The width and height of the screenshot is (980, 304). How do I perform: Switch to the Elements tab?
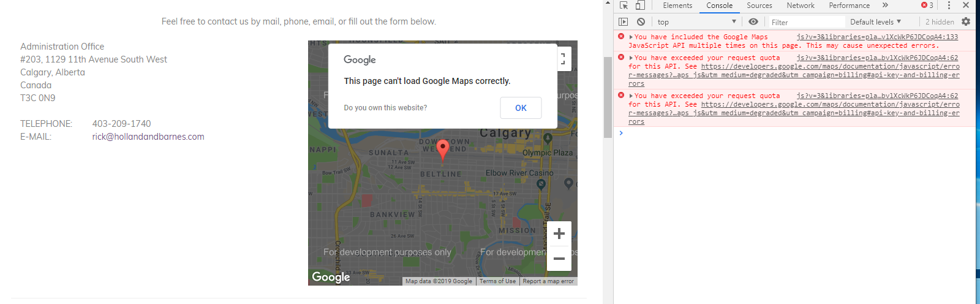(x=677, y=6)
